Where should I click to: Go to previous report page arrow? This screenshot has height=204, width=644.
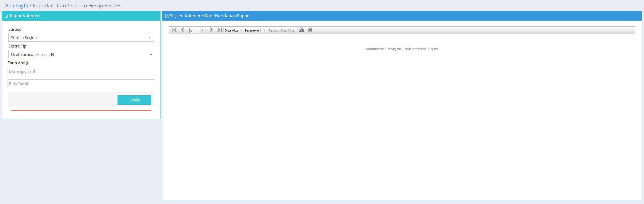click(183, 30)
